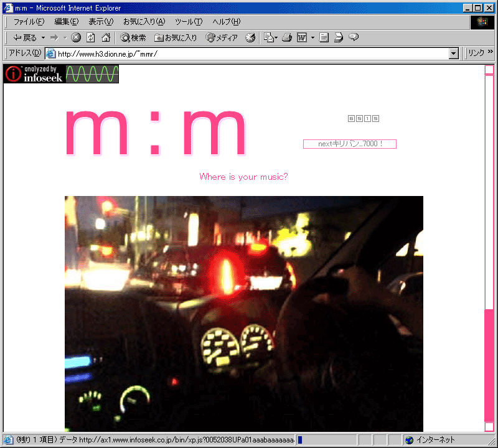Screen dimensions: 498x448
Task: Click the green waveform graphic beside infoseek
Action: coord(92,74)
